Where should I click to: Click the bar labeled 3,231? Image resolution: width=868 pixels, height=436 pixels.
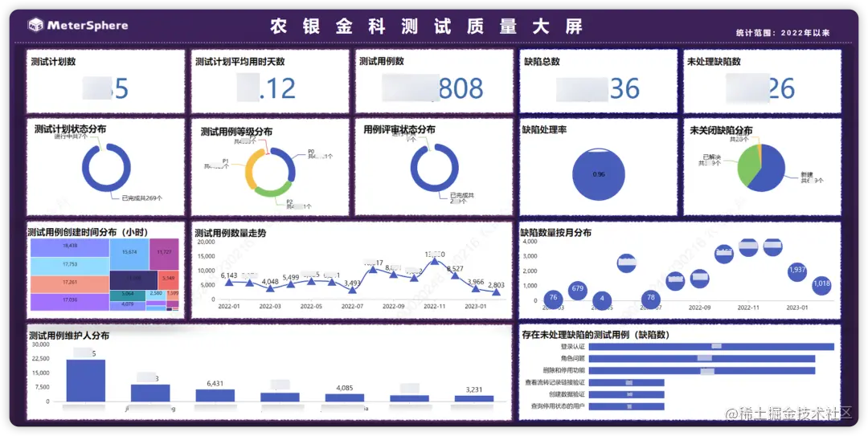pyautogui.click(x=474, y=398)
